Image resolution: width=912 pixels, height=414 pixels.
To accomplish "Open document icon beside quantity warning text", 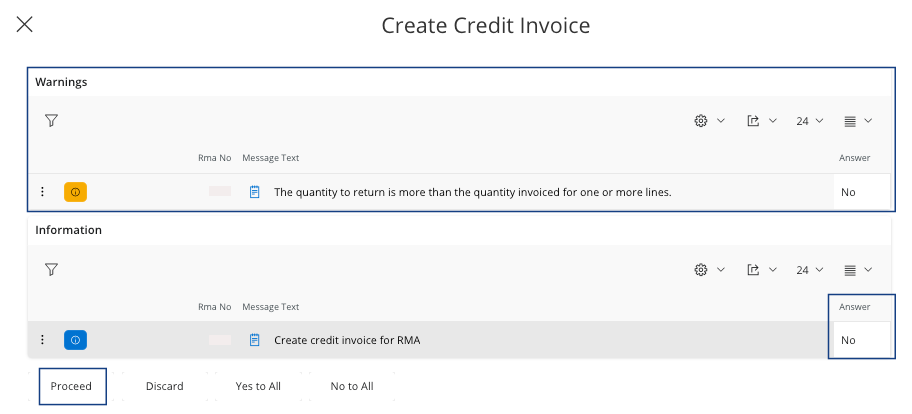I will coord(255,192).
